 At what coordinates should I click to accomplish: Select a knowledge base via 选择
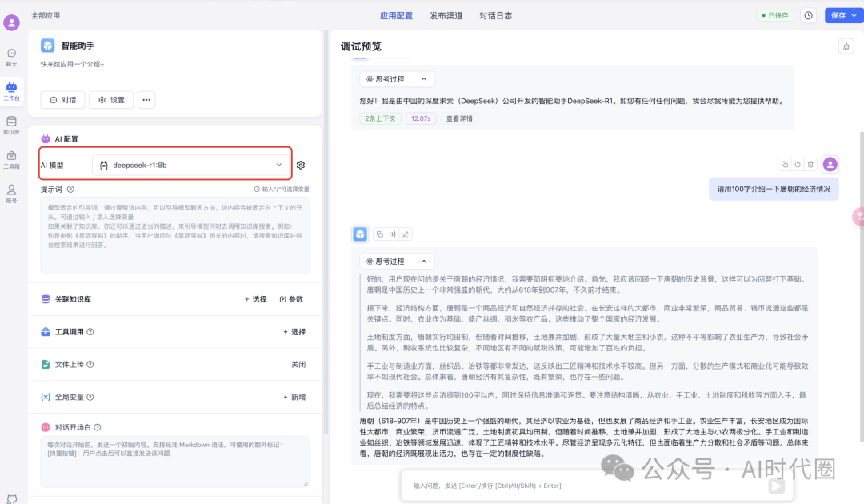pyautogui.click(x=256, y=299)
